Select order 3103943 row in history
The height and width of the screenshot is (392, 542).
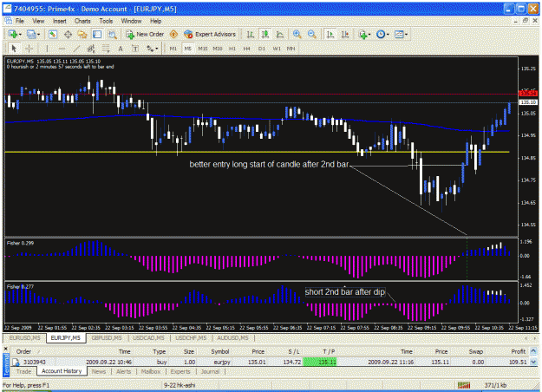[271, 362]
